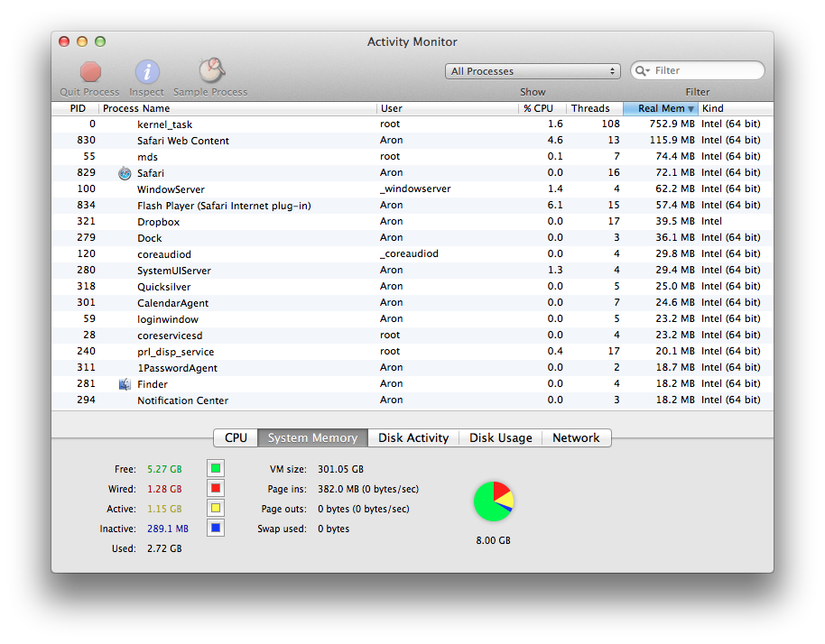Click the Safari compass icon in process list
Viewport: 825px width, 644px height.
(125, 173)
